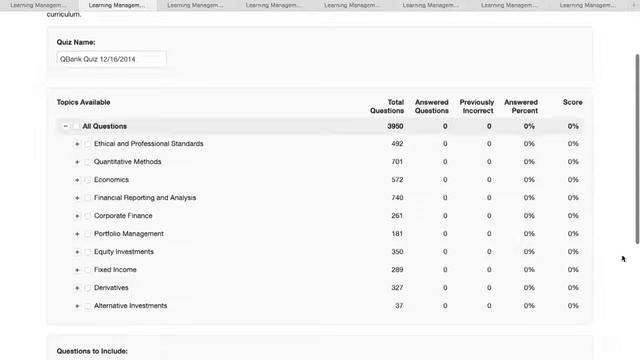Click the Equity Investments label
640x360 pixels.
(124, 251)
